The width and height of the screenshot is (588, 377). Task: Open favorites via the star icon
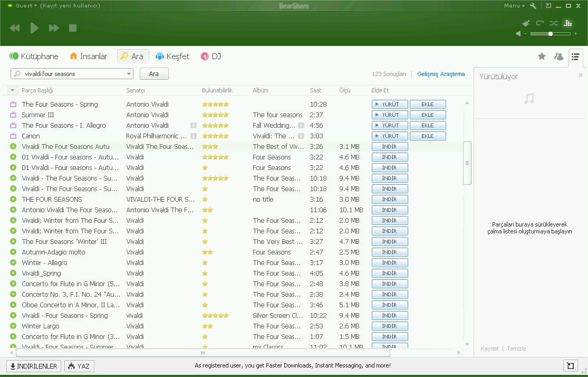(x=542, y=56)
